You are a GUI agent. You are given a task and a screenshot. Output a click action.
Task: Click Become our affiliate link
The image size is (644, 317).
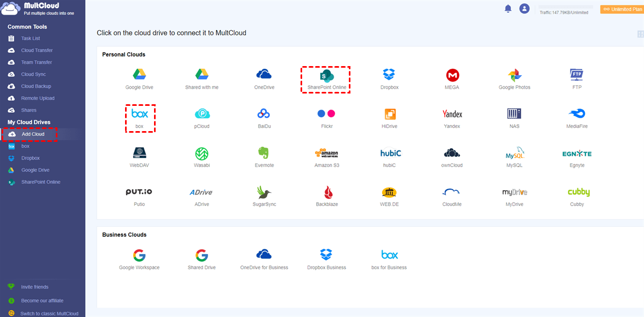tap(42, 301)
